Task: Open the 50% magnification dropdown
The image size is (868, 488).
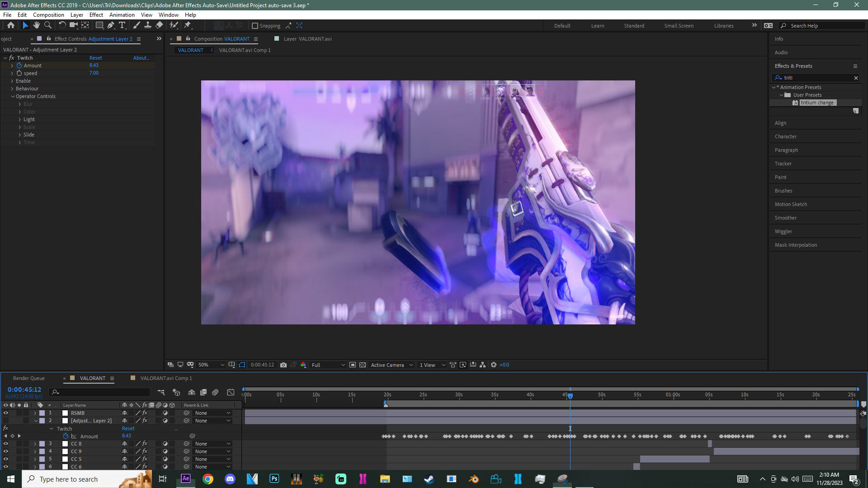Action: [x=211, y=365]
